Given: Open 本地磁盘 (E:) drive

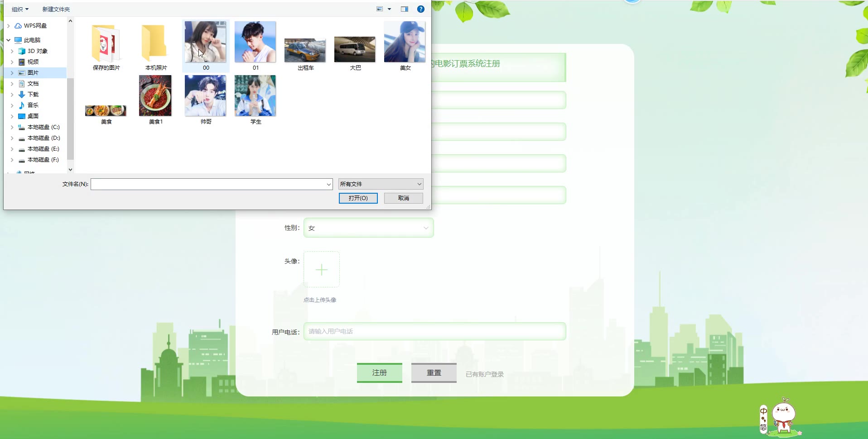Looking at the screenshot, I should pos(43,149).
